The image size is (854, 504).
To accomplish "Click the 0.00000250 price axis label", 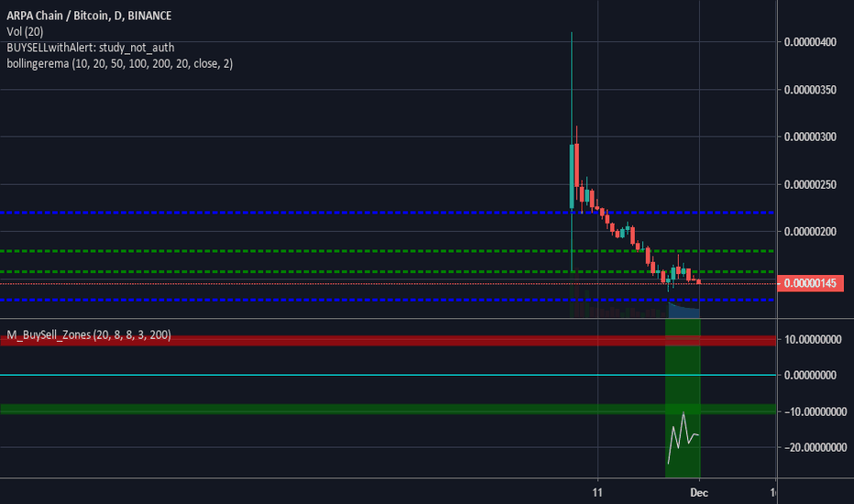I will tap(810, 185).
